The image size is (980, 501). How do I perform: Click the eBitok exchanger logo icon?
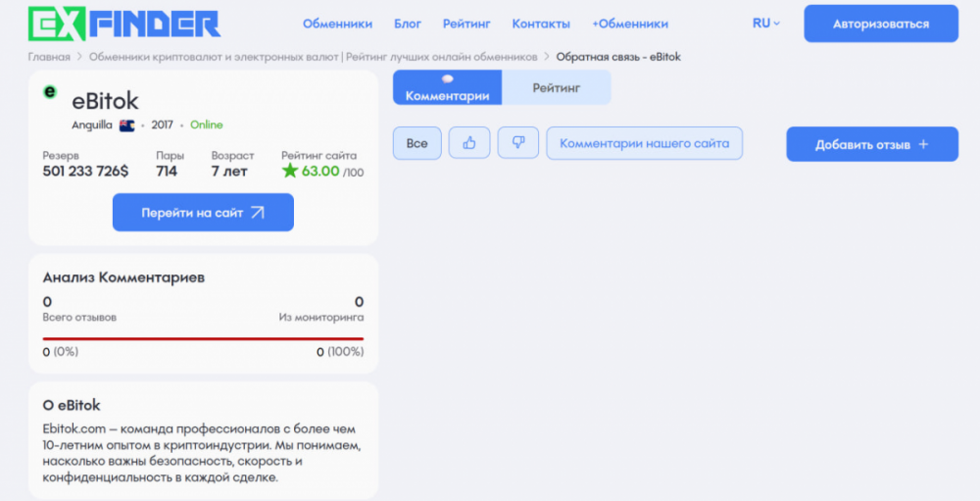point(50,92)
